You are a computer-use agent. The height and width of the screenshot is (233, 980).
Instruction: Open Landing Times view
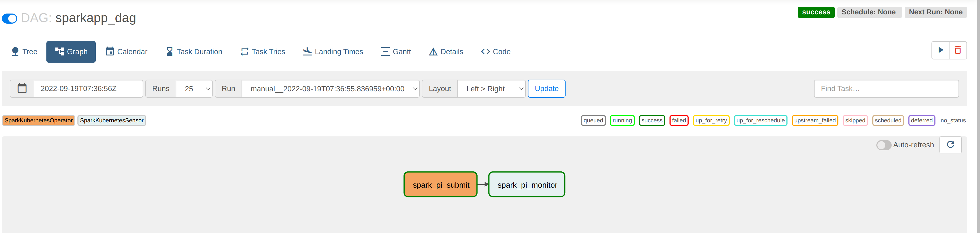coord(333,52)
